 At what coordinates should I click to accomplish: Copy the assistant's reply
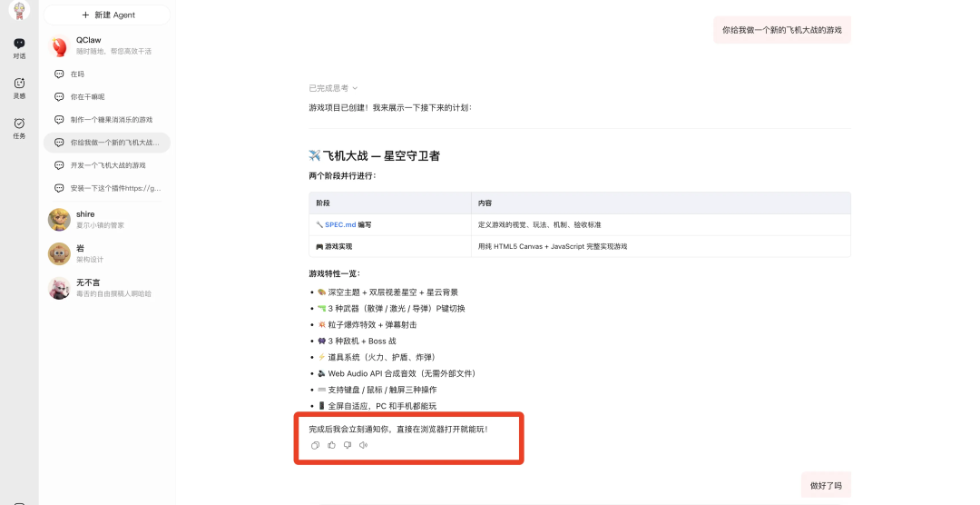pyautogui.click(x=315, y=446)
